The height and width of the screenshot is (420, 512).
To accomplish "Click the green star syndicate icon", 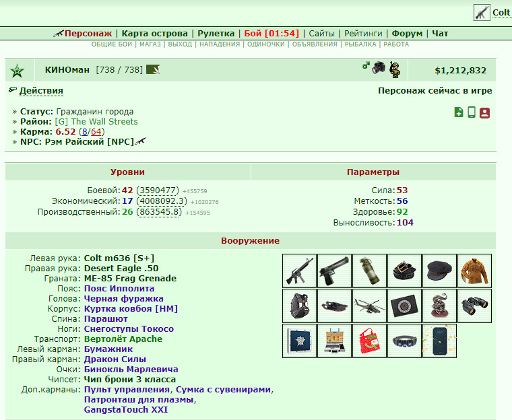I will 17,71.
